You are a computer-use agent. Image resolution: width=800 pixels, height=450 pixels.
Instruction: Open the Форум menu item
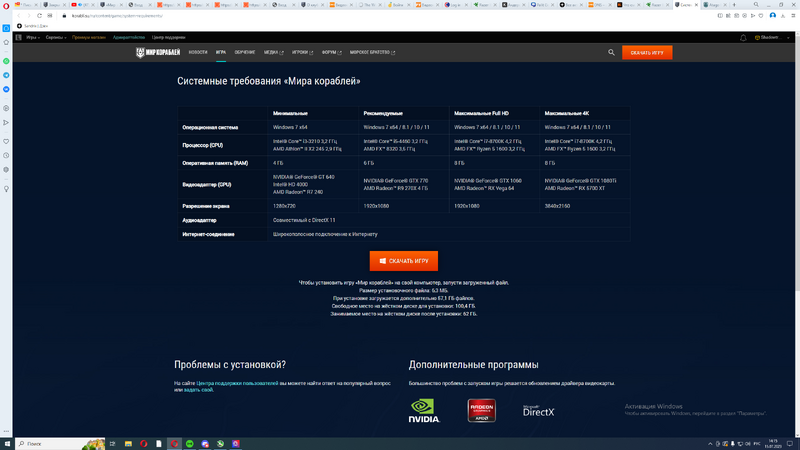(x=332, y=52)
